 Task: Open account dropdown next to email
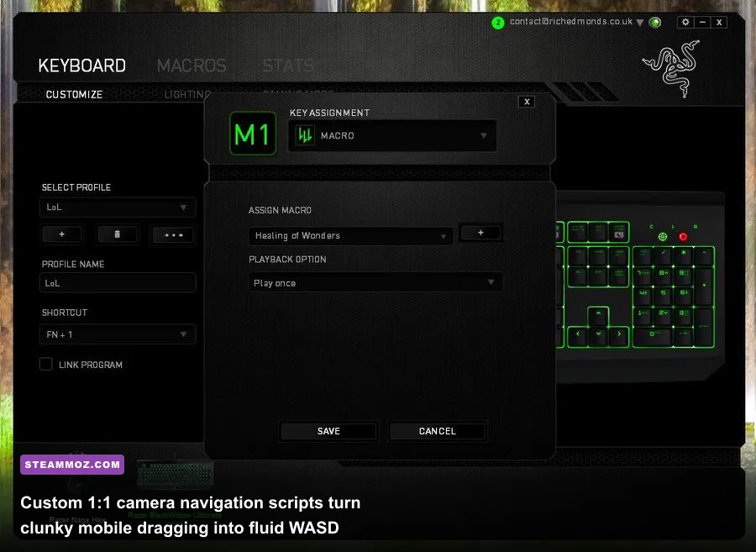click(x=640, y=23)
